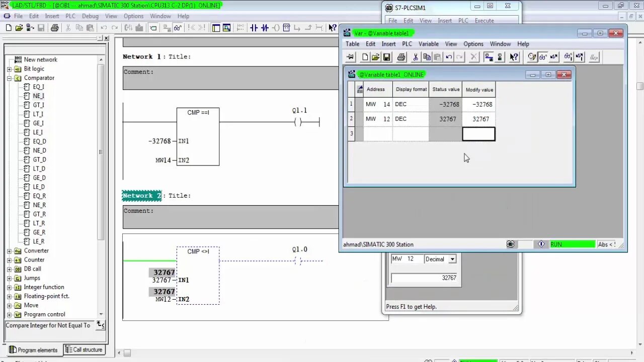Open Decimal format dropdown in PLCSIM
Screen dimensions: 644x362
click(452, 259)
